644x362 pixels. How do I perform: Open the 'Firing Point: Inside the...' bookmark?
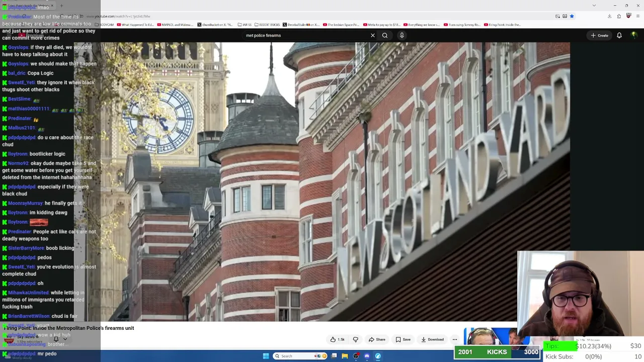point(502,25)
